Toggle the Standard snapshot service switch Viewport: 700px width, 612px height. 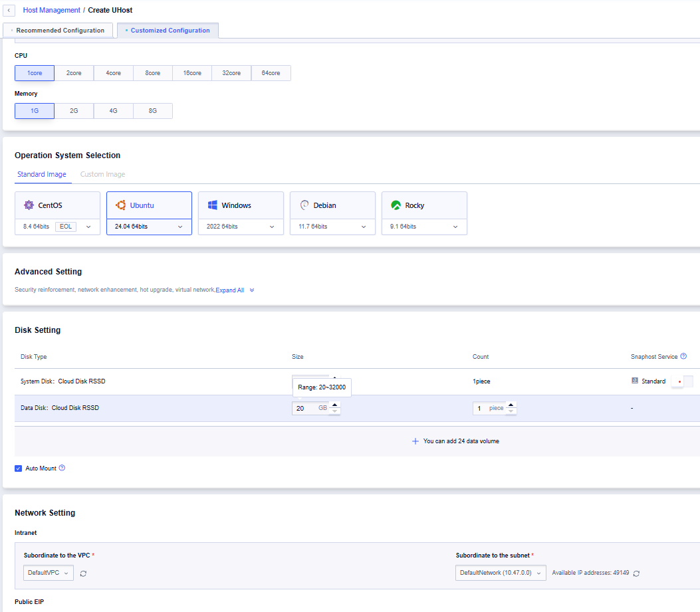point(683,381)
